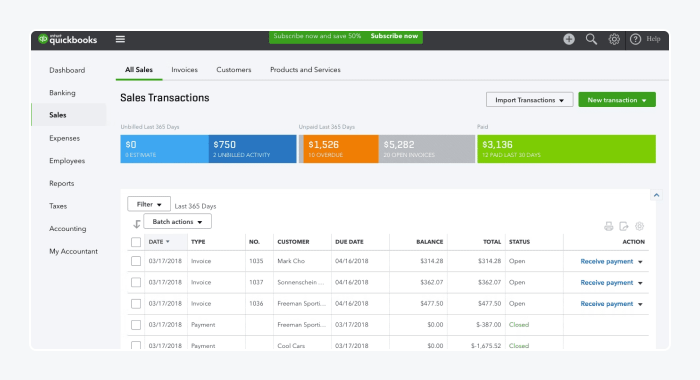Click the print list icon
Viewport: 700px width, 380px height.
[608, 226]
